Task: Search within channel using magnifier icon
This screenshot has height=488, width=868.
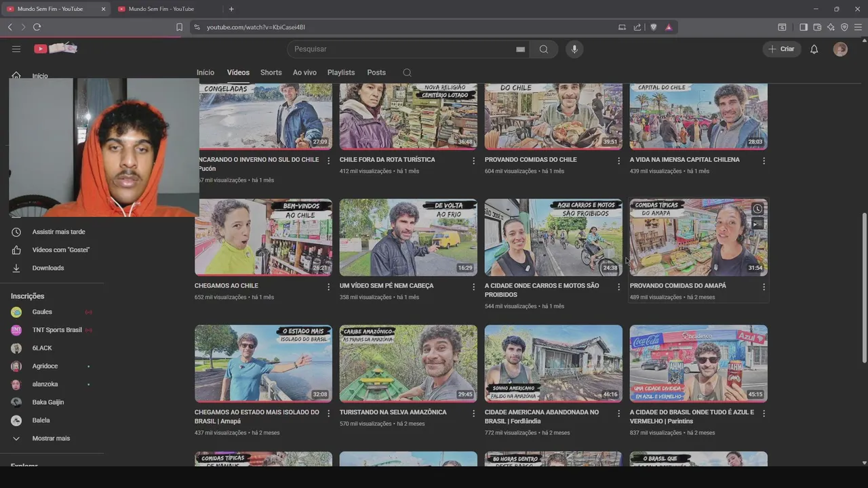Action: point(407,73)
